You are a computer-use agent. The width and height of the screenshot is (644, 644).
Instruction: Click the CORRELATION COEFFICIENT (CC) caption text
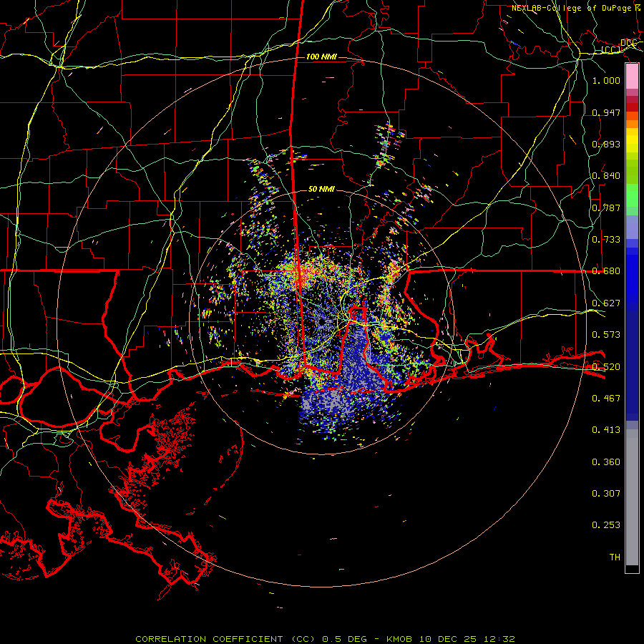click(x=225, y=639)
